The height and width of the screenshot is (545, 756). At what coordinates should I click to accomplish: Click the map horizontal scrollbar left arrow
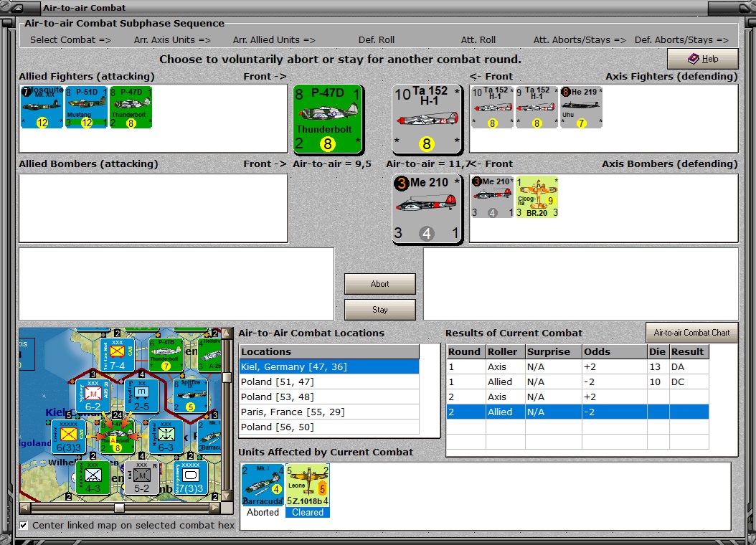click(24, 508)
